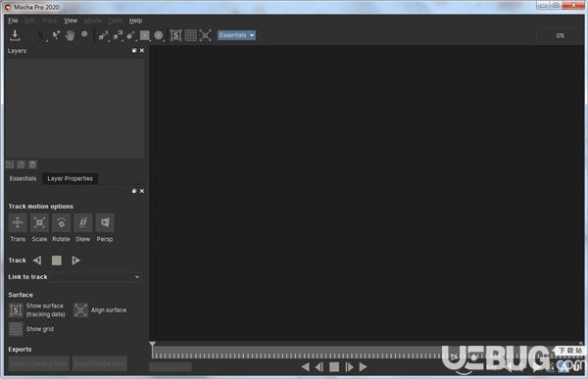This screenshot has width=588, height=379.
Task: Toggle Trans translation tracking
Action: pos(18,222)
